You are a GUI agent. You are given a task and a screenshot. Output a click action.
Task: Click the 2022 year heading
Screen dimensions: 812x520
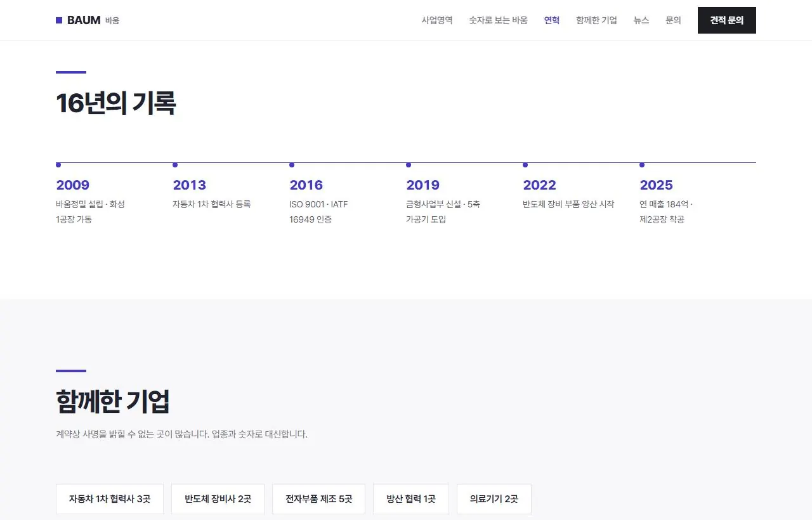click(x=540, y=185)
